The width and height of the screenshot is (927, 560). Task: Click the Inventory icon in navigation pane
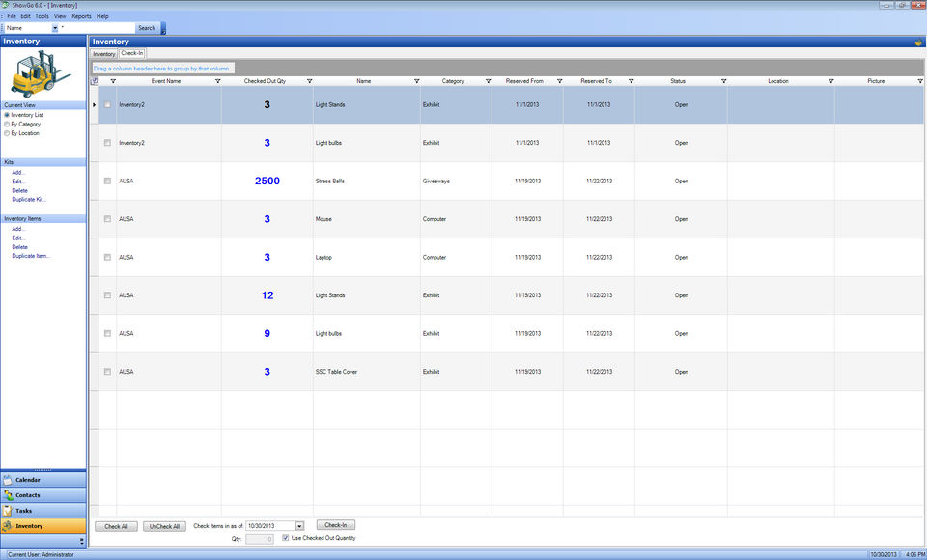coord(9,525)
